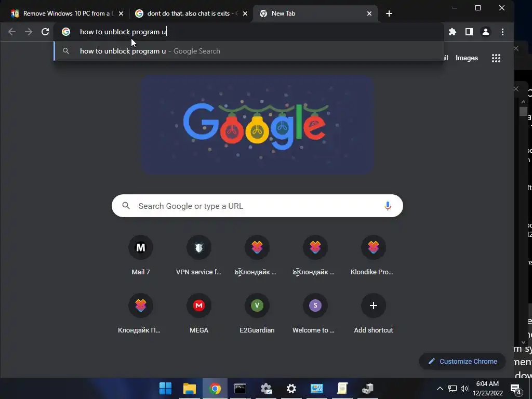Go back using the back arrow
532x399 pixels.
click(x=12, y=32)
